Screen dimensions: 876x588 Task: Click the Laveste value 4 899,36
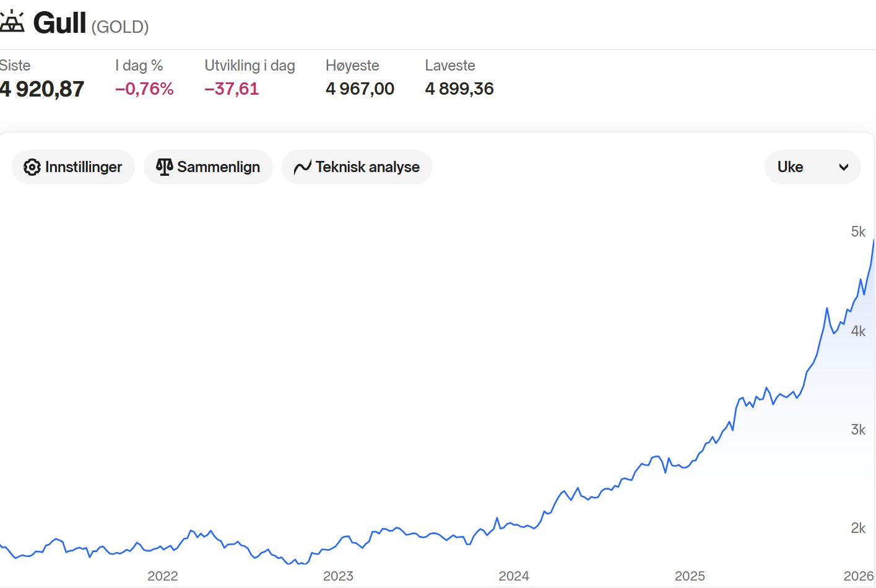coord(459,89)
